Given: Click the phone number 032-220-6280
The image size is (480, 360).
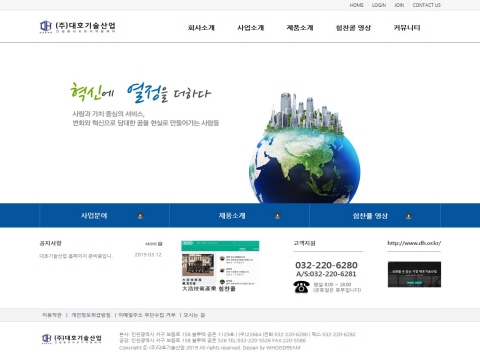Looking at the screenshot, I should [x=326, y=265].
